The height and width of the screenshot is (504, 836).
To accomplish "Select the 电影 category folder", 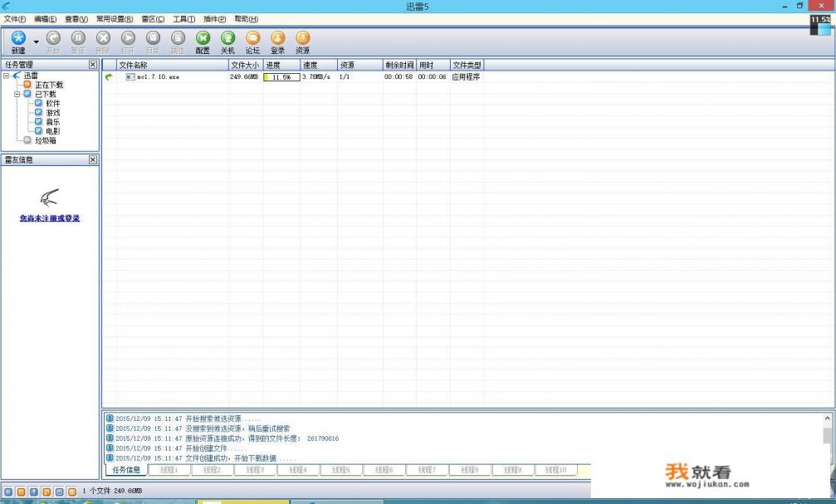I will (x=53, y=130).
